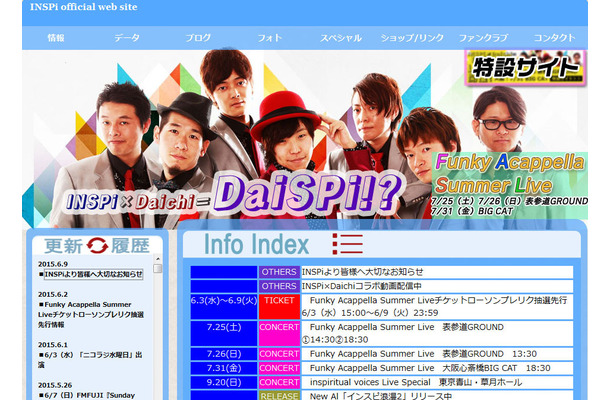Click the date 2015.6.2 in update history
Viewport: 610px width, 400px height.
tap(53, 294)
